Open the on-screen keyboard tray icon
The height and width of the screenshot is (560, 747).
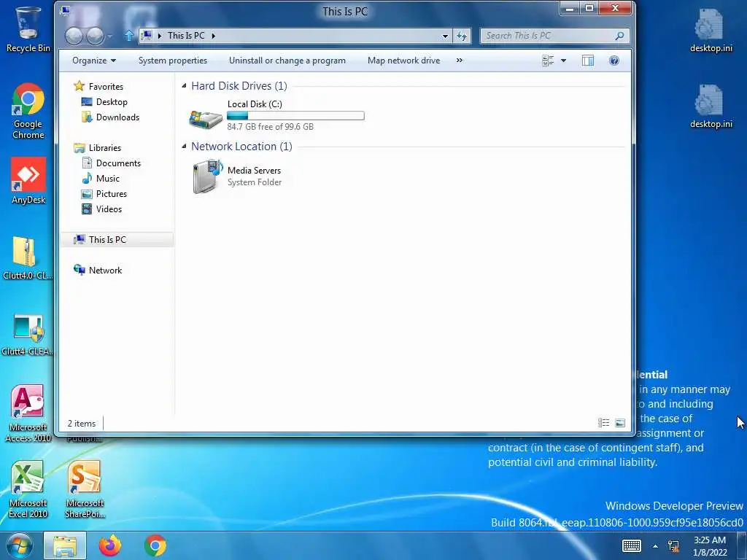tap(632, 545)
